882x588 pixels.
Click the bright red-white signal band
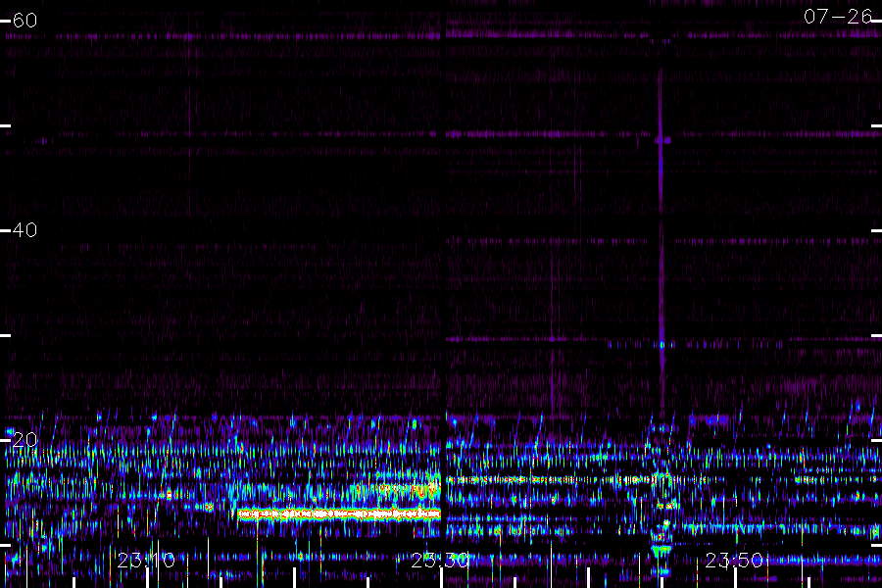click(339, 514)
